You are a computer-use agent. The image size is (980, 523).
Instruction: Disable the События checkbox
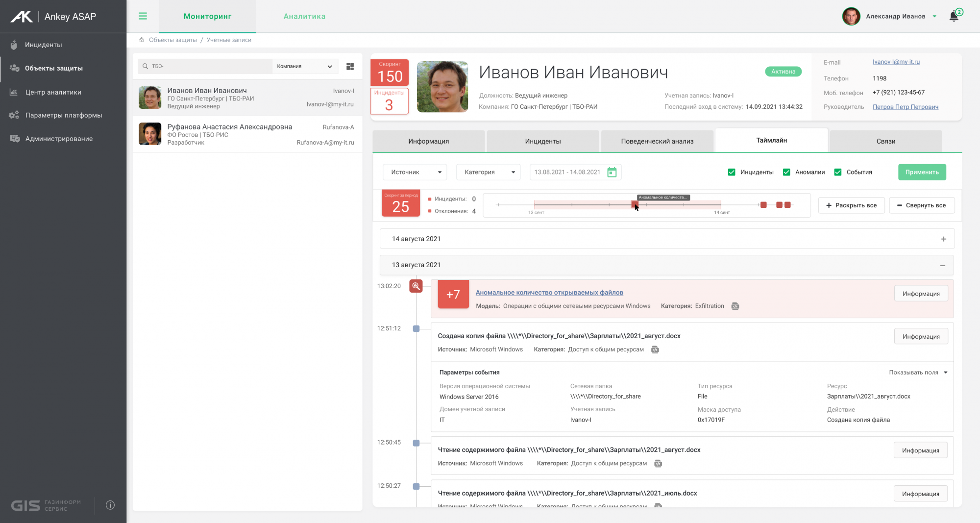(838, 172)
